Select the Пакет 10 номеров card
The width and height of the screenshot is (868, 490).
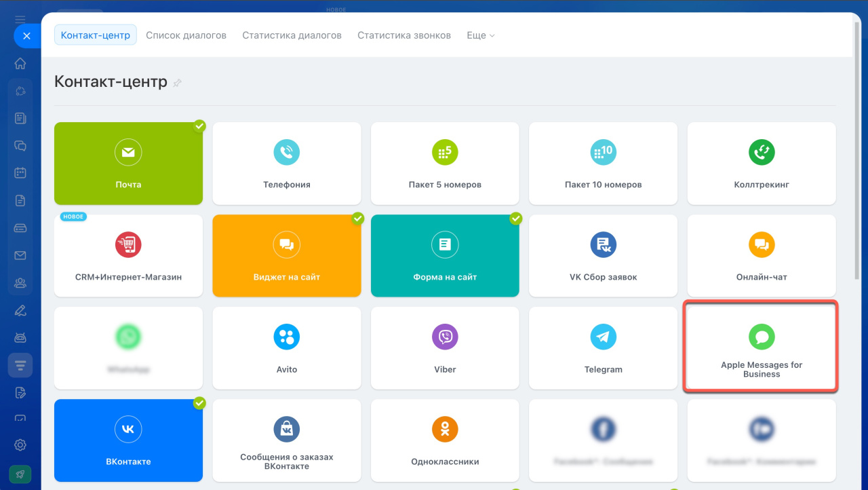pos(603,164)
